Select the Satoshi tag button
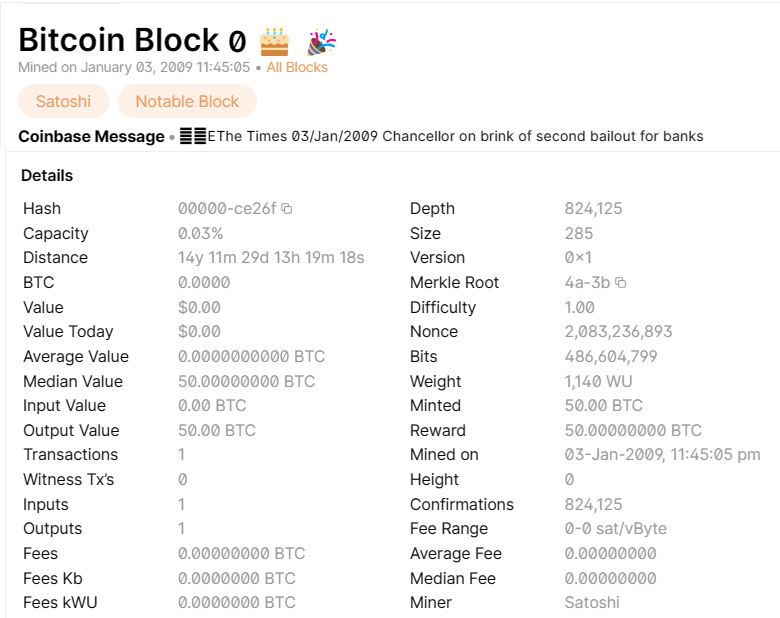The image size is (780, 618). (64, 102)
